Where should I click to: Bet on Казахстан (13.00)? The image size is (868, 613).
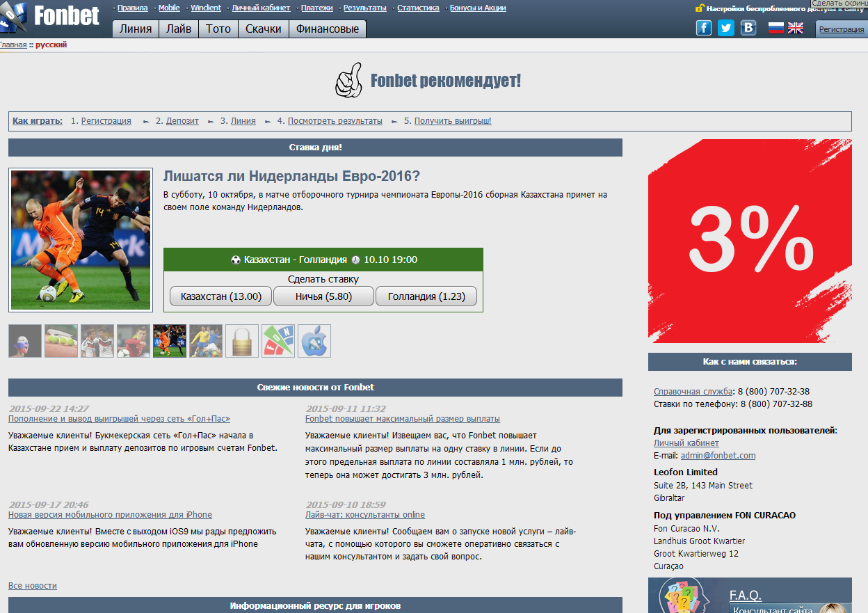coord(220,296)
